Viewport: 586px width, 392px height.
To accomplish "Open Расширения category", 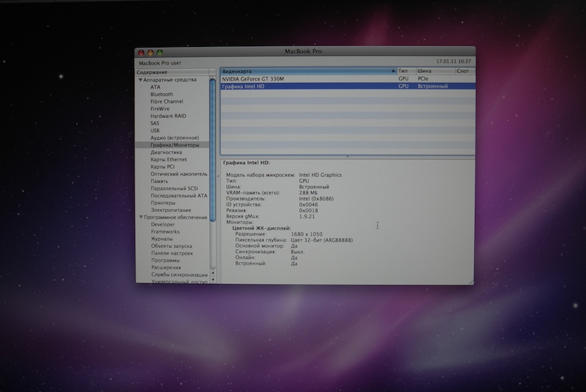I will [x=166, y=268].
